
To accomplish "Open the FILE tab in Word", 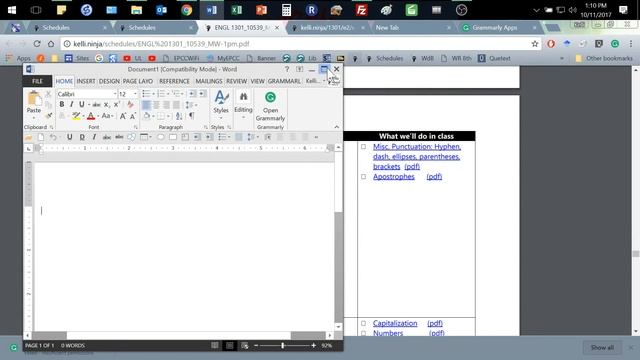I will pos(38,81).
